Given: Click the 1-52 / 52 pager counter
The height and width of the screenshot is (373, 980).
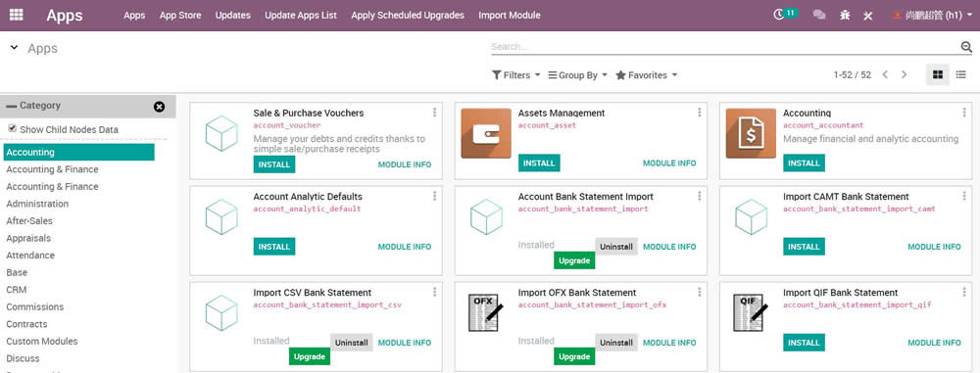Looking at the screenshot, I should (x=852, y=75).
